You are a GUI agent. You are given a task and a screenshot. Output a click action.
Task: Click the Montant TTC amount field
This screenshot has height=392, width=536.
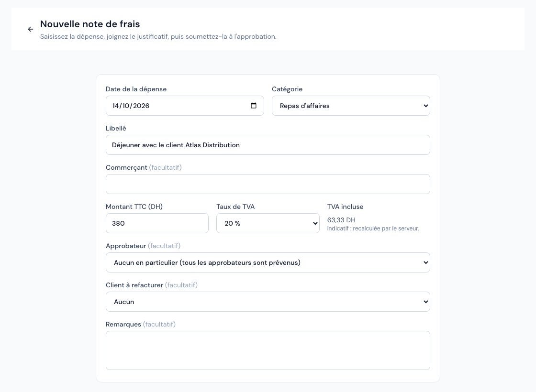pos(157,223)
